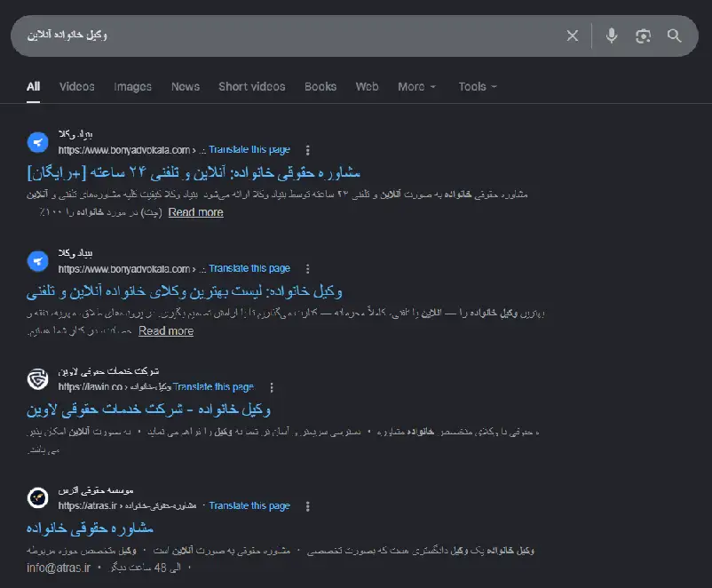Open options menu for first bonyadvokala result
This screenshot has height=588, width=712.
click(308, 150)
